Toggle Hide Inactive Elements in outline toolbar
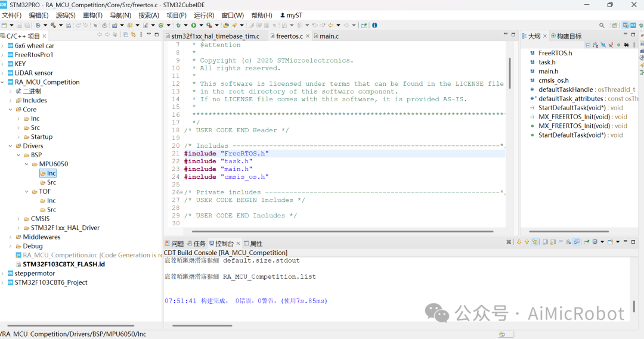The image size is (644, 339). click(626, 45)
